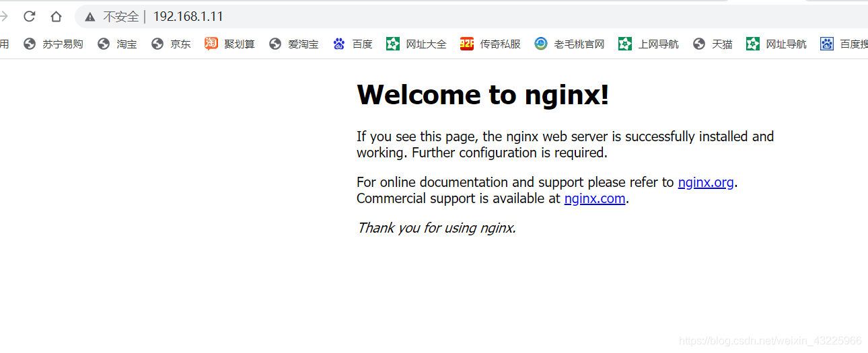
Task: Click the green icon for 上网导航
Action: coord(625,44)
